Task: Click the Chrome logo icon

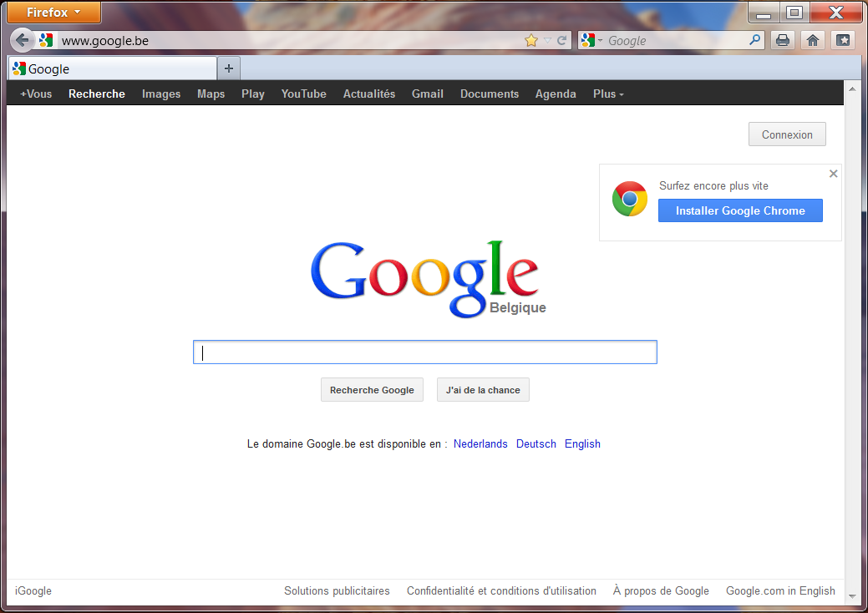Action: pos(630,199)
